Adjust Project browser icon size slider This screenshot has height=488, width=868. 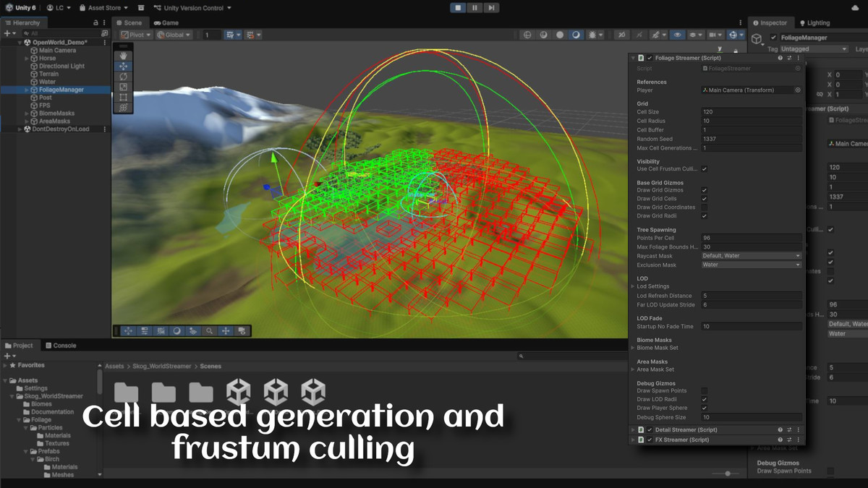tap(726, 474)
